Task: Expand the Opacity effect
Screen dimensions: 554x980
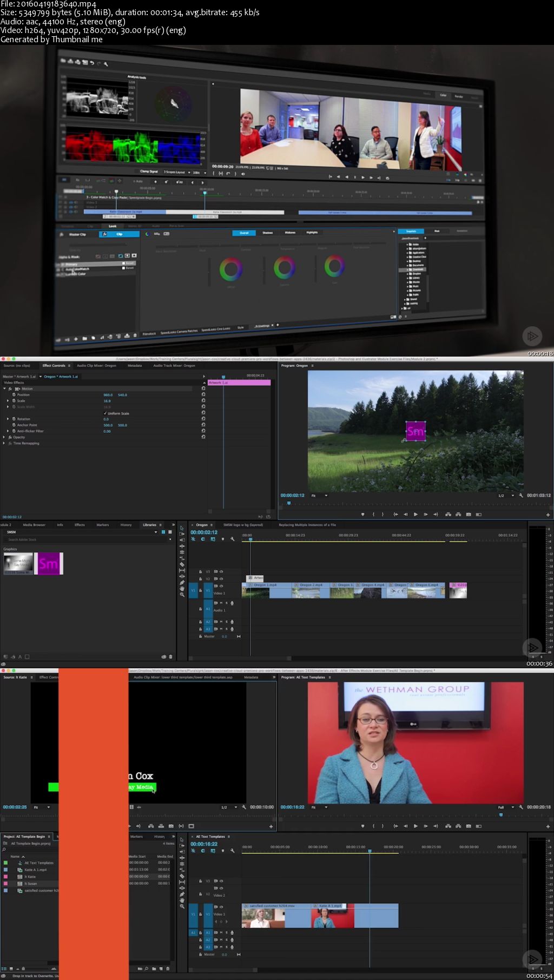Action: pyautogui.click(x=4, y=437)
